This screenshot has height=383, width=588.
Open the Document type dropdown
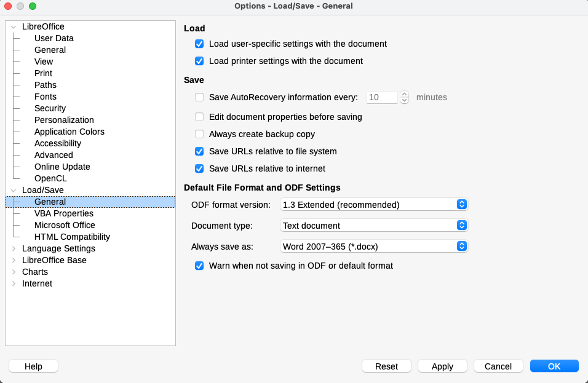[x=374, y=226]
